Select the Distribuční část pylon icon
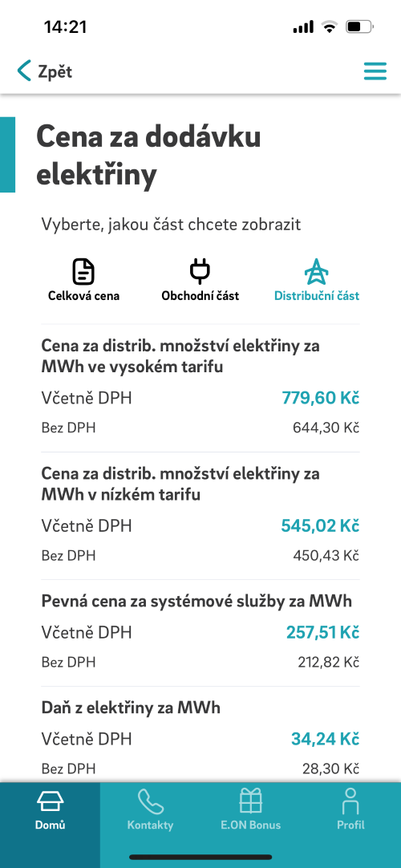 [x=316, y=271]
